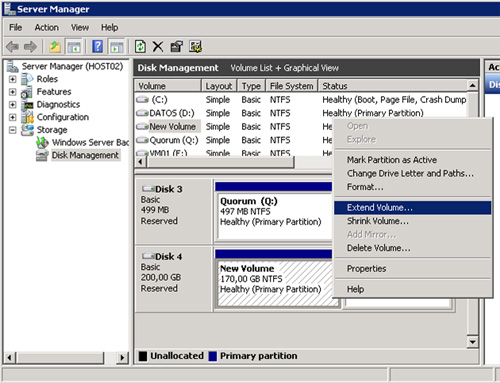Open the Help menu in menu bar
The width and height of the screenshot is (500, 383).
(110, 27)
